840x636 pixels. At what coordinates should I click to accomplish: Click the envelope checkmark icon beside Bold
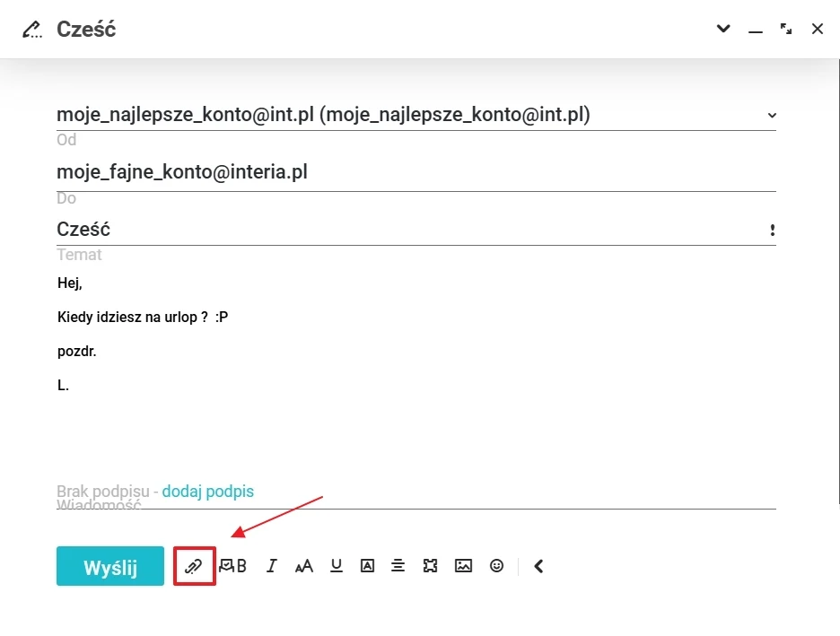click(x=227, y=565)
